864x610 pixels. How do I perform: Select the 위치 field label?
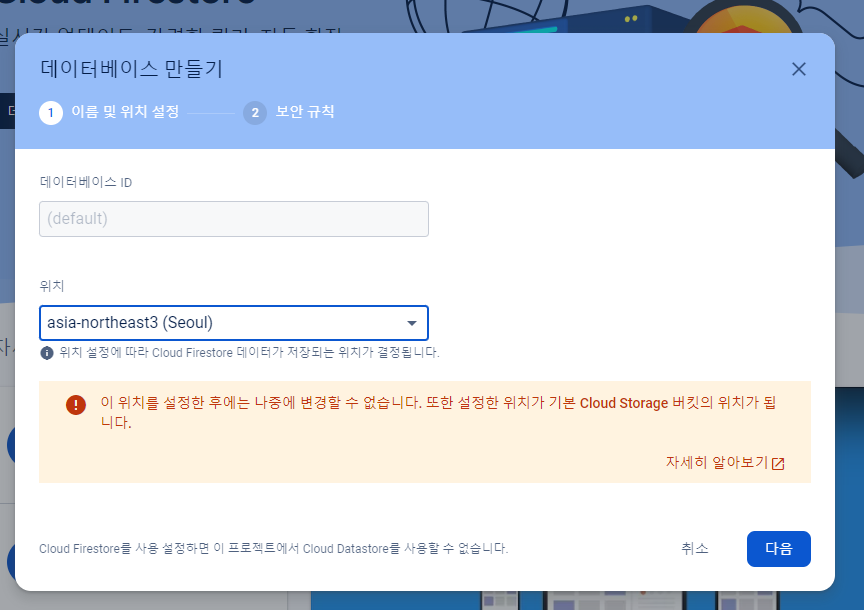click(x=52, y=286)
